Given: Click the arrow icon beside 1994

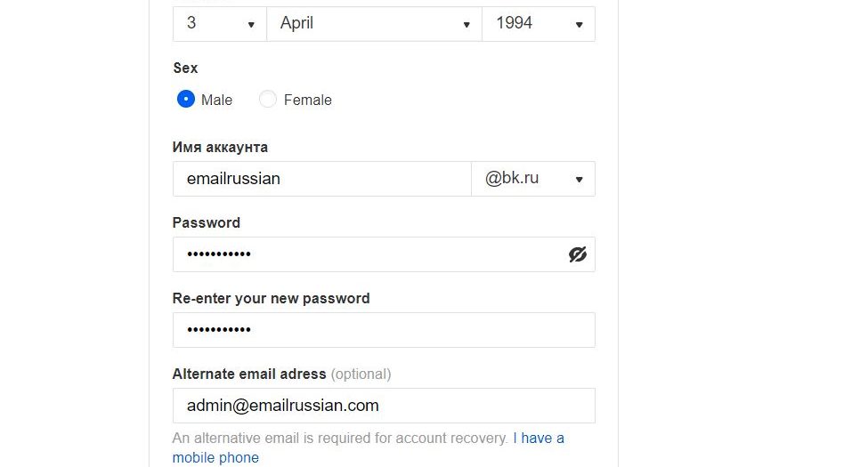Looking at the screenshot, I should pos(579,24).
